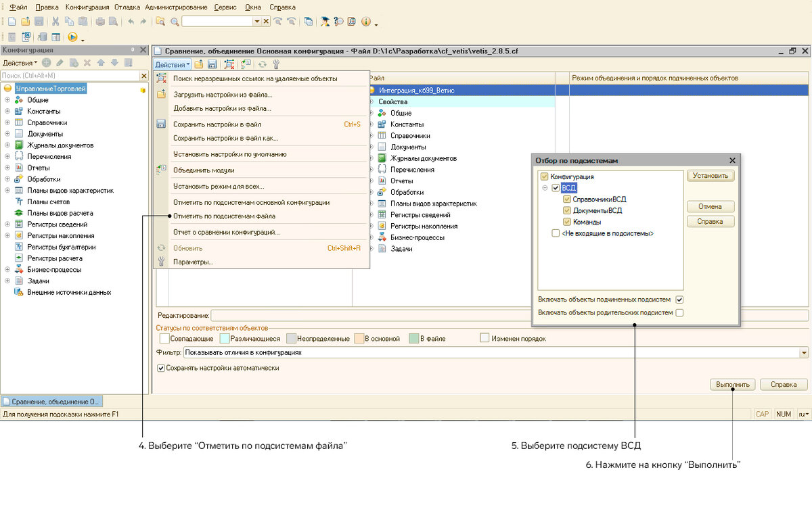Collapse the ВСД node in subsystem filter

click(x=545, y=188)
